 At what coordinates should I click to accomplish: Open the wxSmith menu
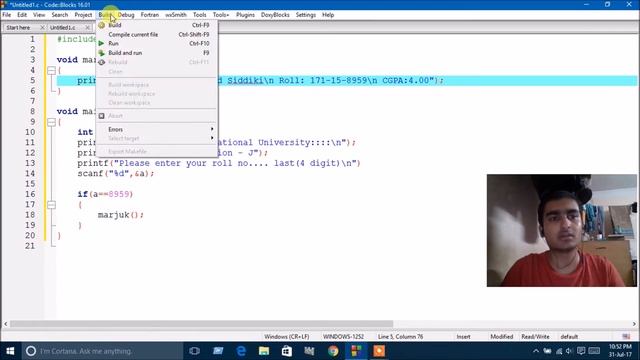(x=176, y=15)
